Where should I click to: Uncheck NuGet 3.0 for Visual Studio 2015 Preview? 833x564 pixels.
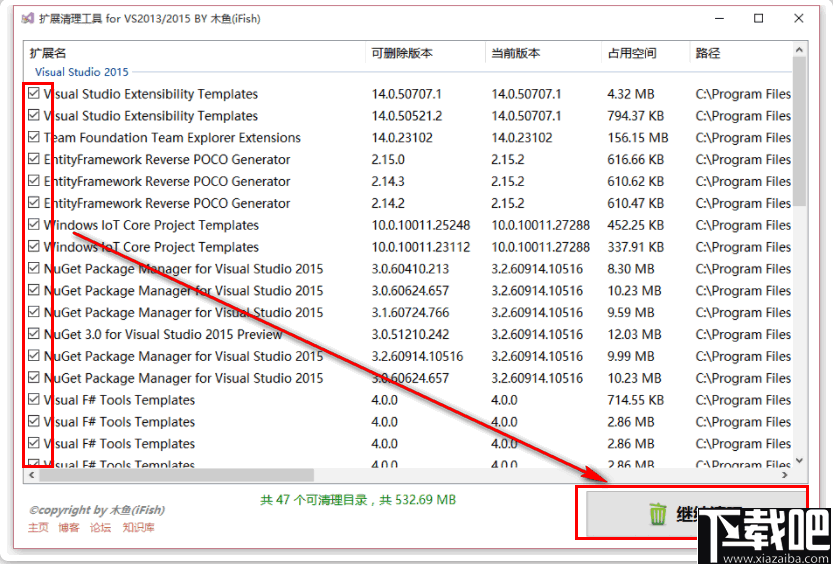(34, 334)
